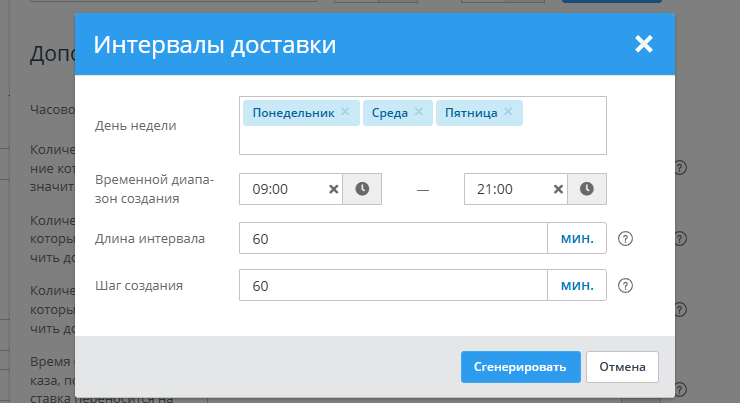The height and width of the screenshot is (403, 740).
Task: Show help for Длина интервала
Action: coord(626,239)
